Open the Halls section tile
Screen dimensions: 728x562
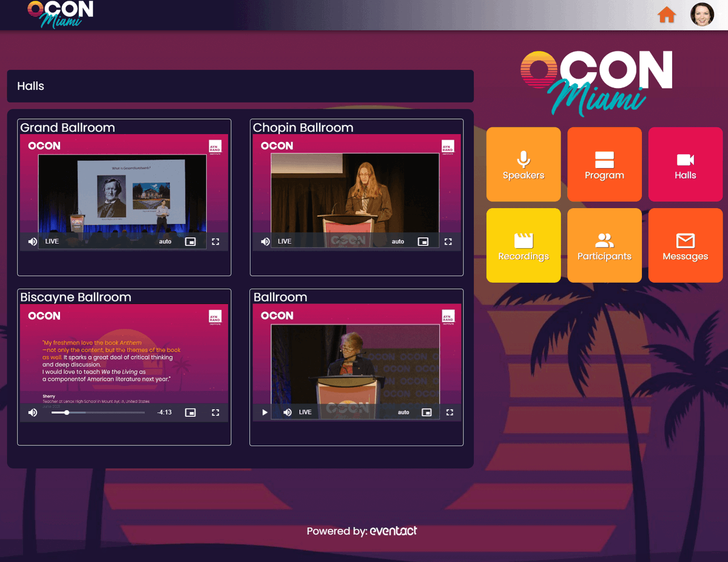(x=685, y=164)
